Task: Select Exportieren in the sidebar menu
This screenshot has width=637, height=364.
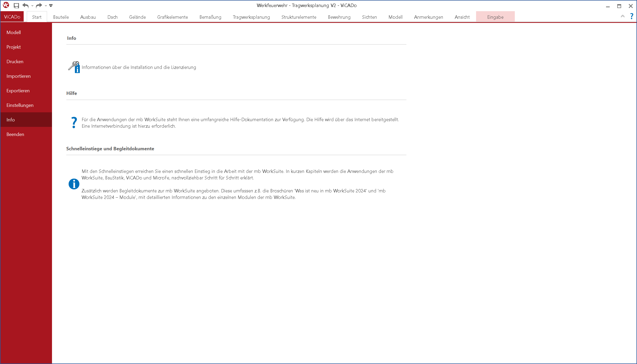Action: click(x=26, y=90)
